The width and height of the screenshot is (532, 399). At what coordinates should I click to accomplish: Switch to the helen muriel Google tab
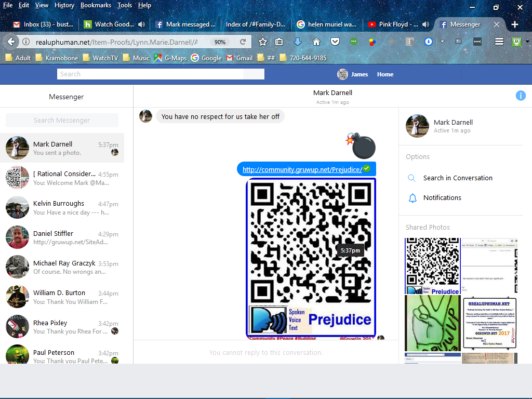(326, 24)
